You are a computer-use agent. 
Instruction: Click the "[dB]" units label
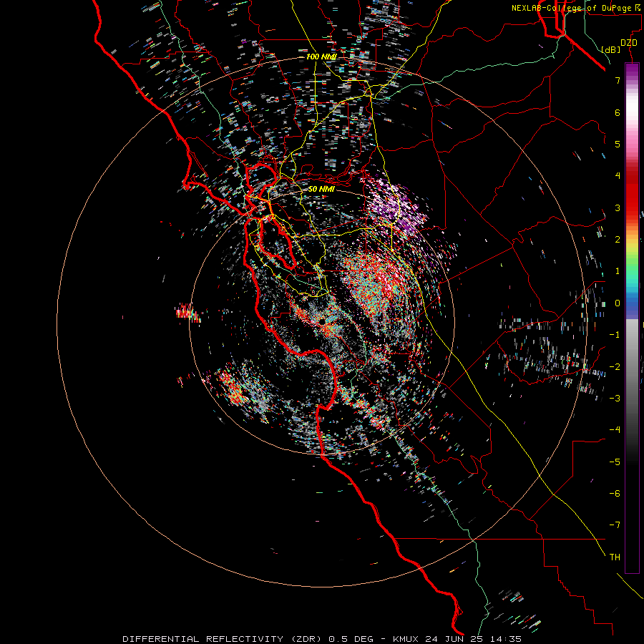(x=611, y=49)
